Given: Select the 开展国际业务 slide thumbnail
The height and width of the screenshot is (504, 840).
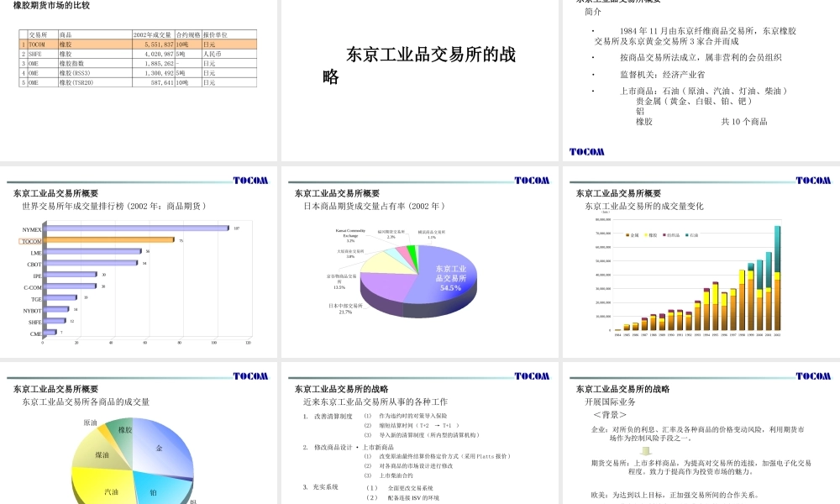Looking at the screenshot, I should pyautogui.click(x=701, y=433).
